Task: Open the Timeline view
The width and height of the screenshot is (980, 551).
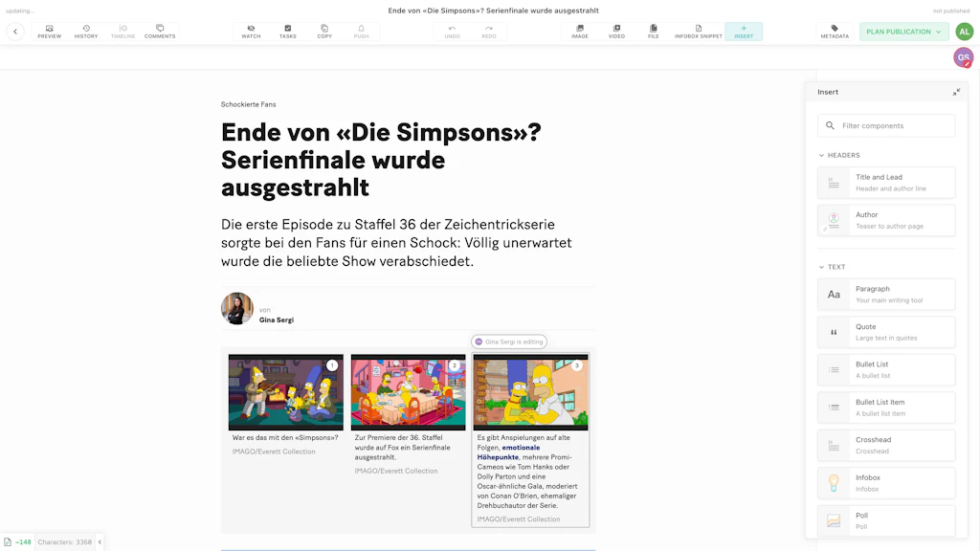Action: [123, 32]
